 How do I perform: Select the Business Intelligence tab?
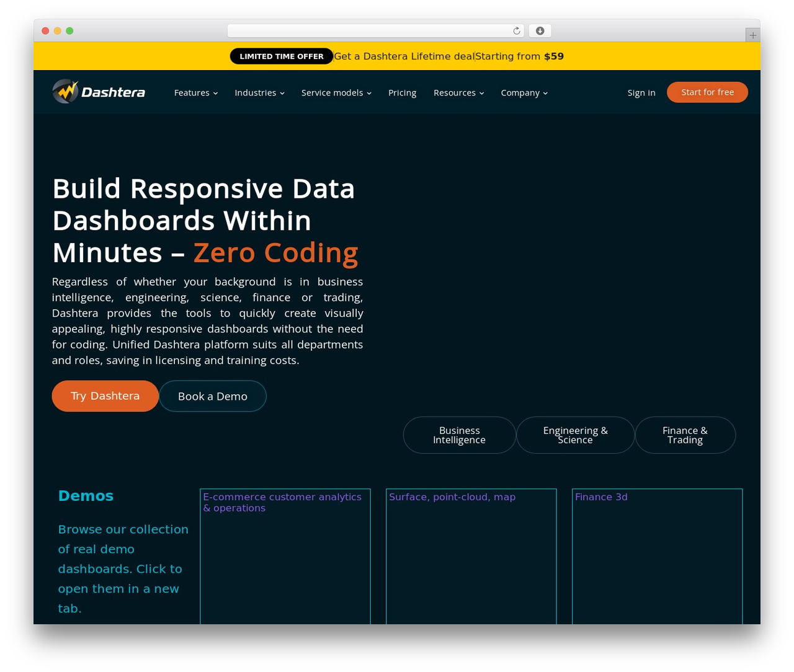[x=460, y=435]
